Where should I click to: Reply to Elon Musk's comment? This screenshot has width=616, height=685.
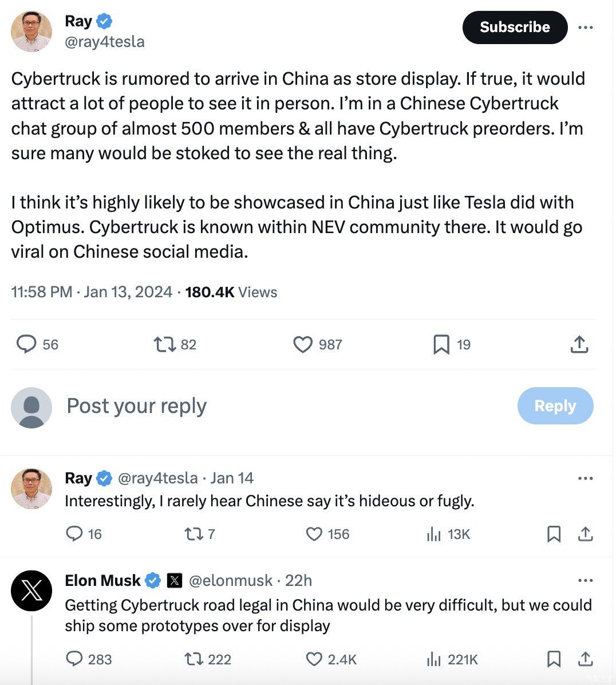pyautogui.click(x=74, y=659)
